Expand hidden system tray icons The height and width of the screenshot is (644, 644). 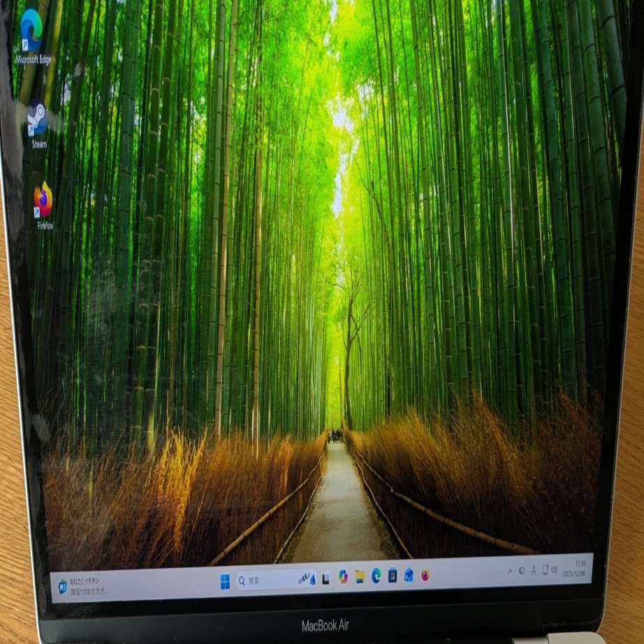click(x=511, y=571)
